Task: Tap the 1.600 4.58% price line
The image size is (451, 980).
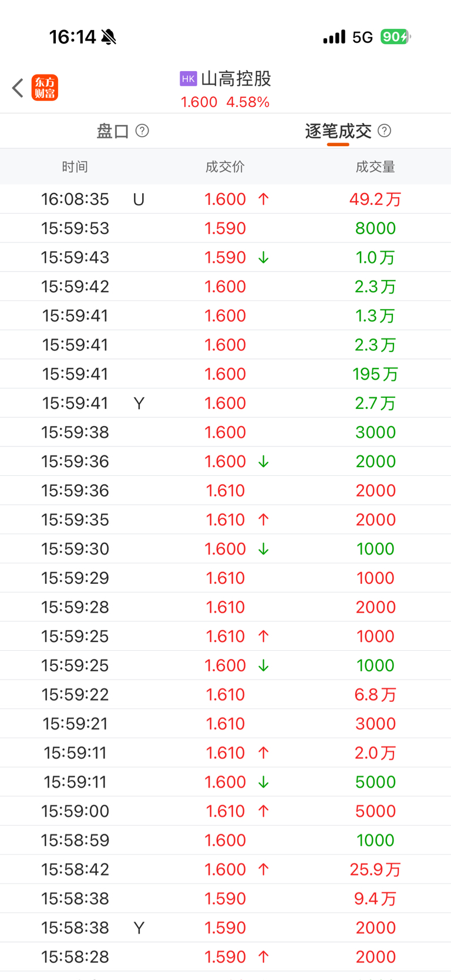Action: coord(225,102)
